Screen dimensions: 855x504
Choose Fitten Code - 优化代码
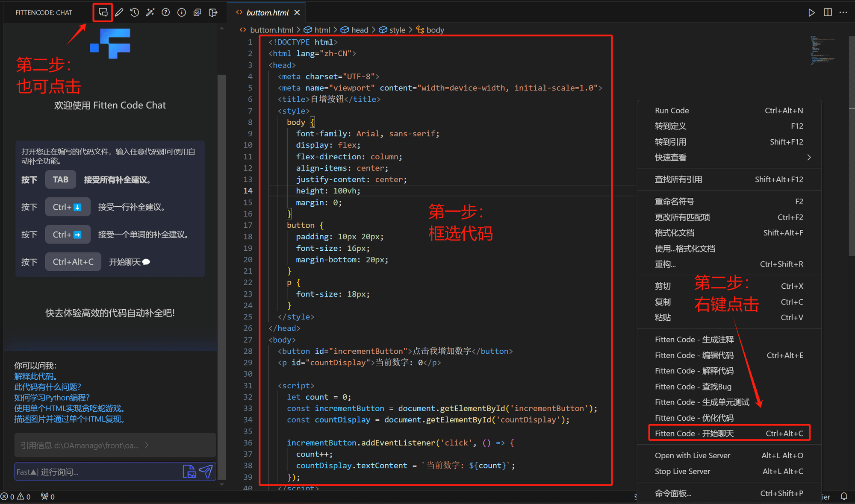click(729, 418)
